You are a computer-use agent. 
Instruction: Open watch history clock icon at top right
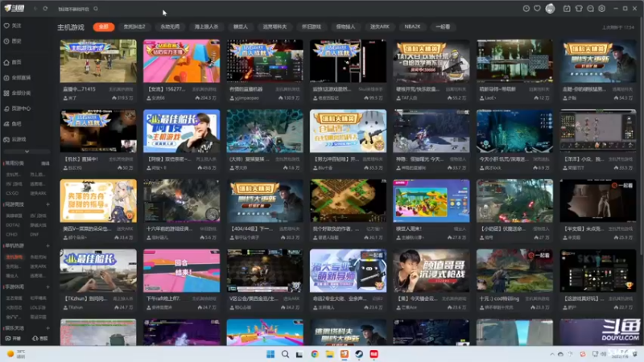coord(526,9)
